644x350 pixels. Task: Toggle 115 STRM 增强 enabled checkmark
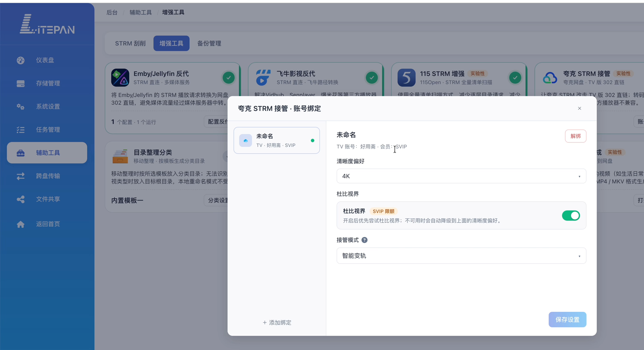coord(515,77)
